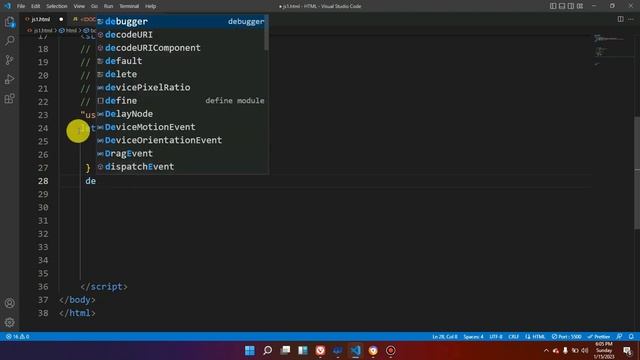Click line number 36 gutter
This screenshot has width=640, height=360.
coord(43,287)
